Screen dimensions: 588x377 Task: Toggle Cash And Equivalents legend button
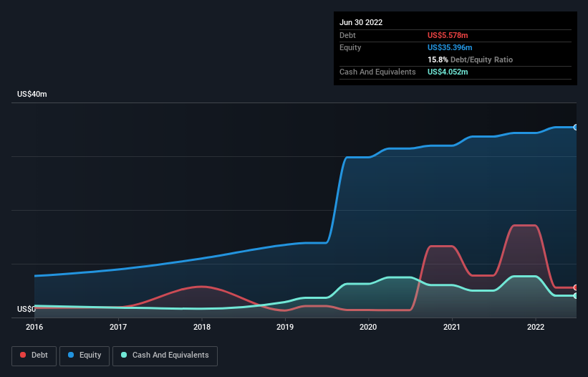click(x=165, y=355)
